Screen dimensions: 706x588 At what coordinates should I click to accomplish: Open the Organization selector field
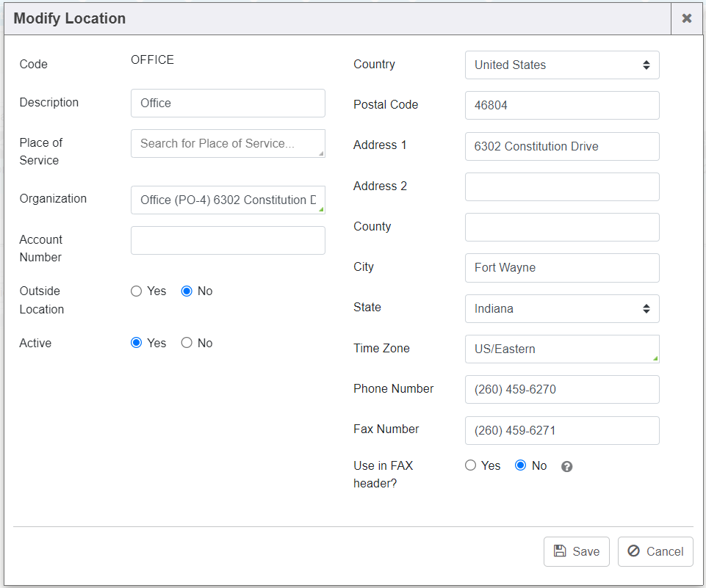coord(228,200)
